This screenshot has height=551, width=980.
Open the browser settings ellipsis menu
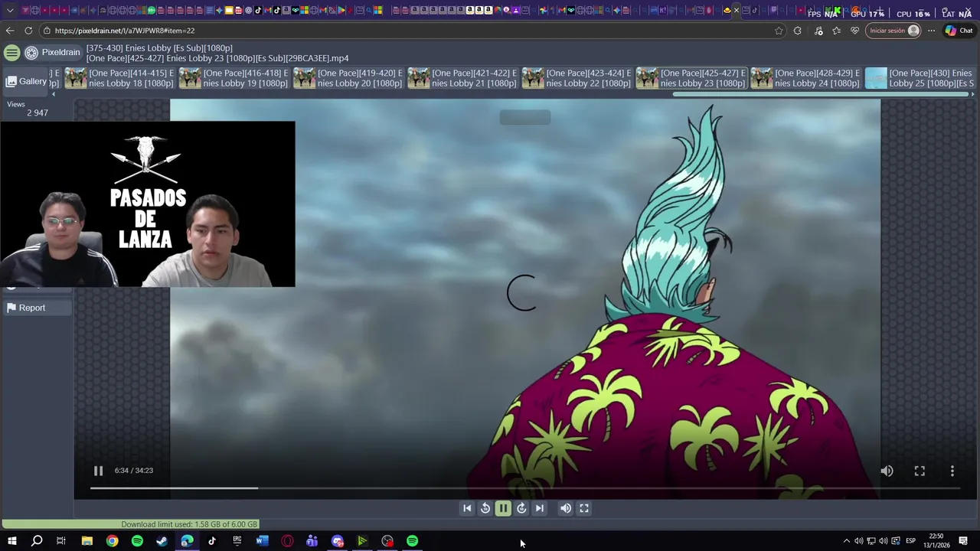(931, 31)
